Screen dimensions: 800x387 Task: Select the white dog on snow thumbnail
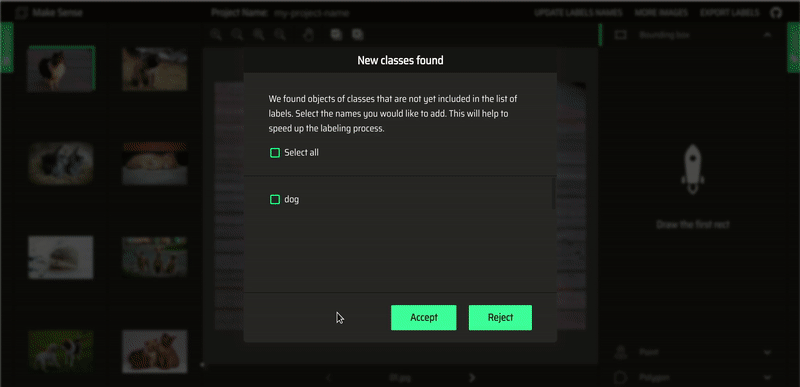coord(61,257)
